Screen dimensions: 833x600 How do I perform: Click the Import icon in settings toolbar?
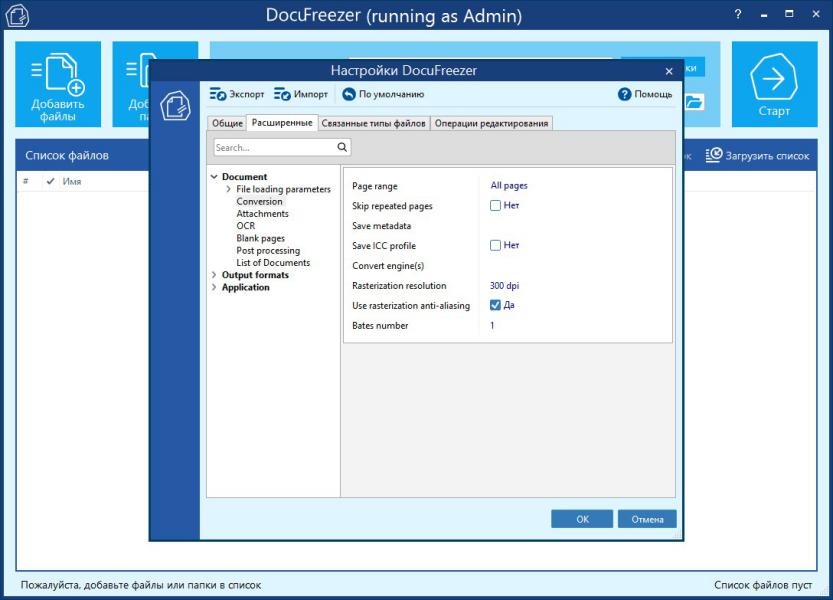282,94
